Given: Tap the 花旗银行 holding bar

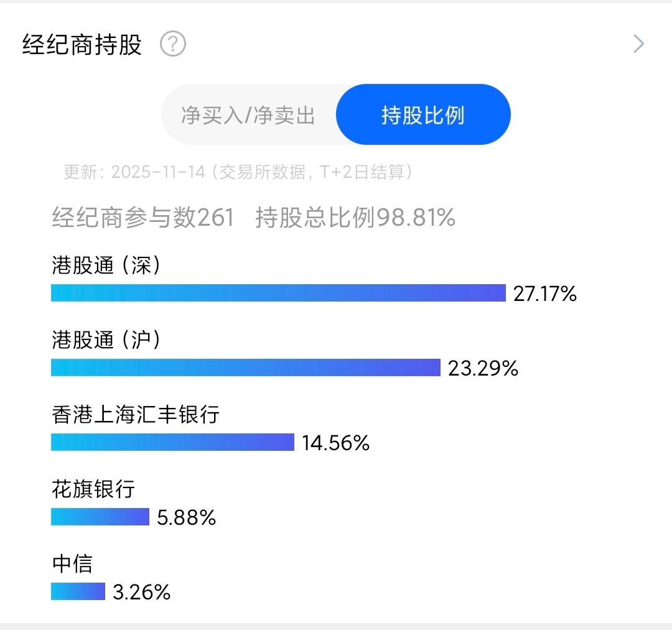Looking at the screenshot, I should [x=100, y=517].
